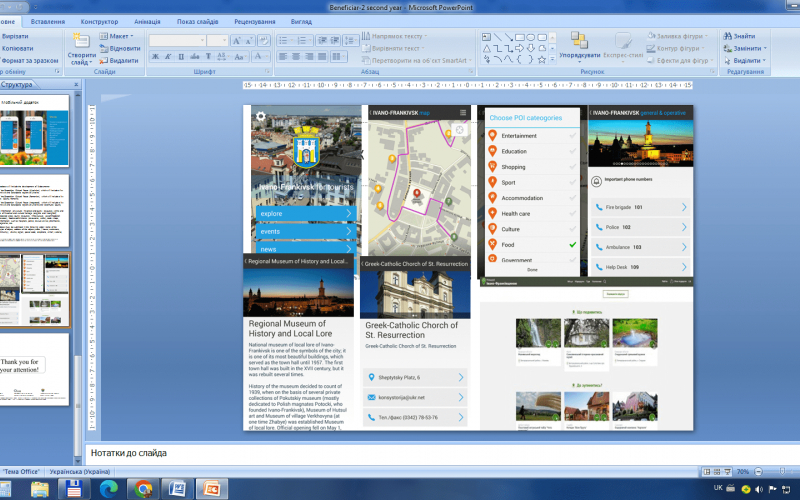Click Вирізати cut button
Image resolution: width=800 pixels, height=500 pixels.
15,36
